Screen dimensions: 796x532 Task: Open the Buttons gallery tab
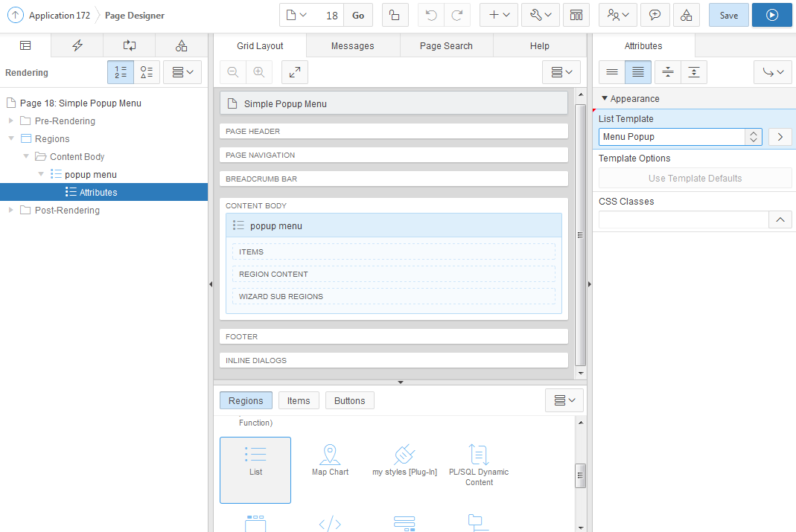(x=349, y=400)
